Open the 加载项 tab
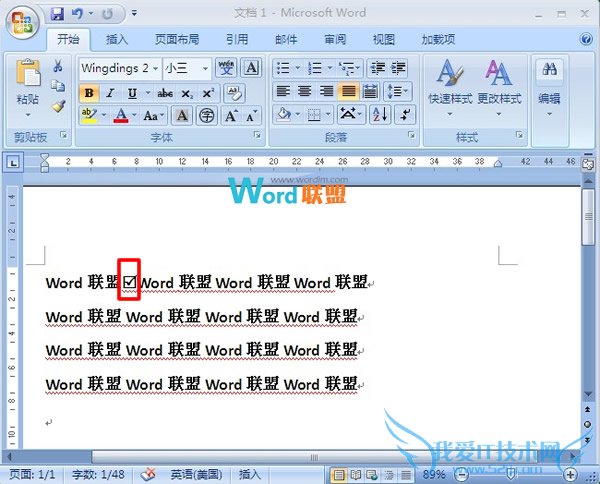600x484 pixels. coord(439,39)
